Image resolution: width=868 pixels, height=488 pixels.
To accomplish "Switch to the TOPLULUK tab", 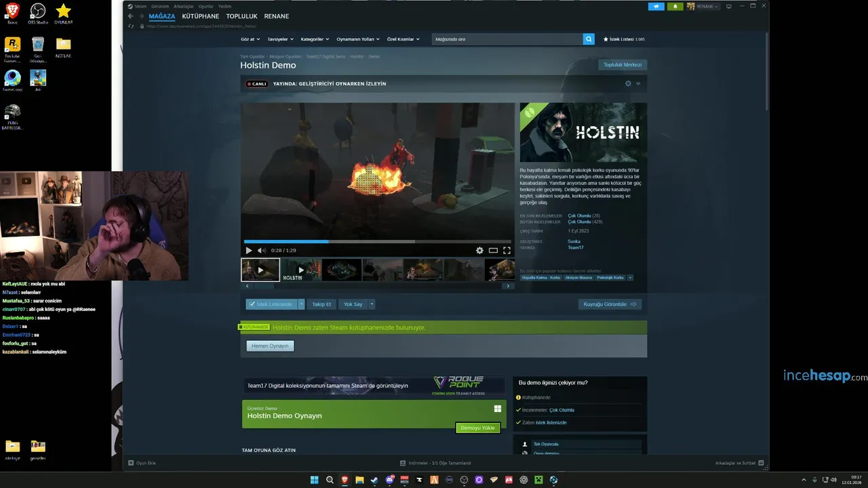I will click(241, 16).
